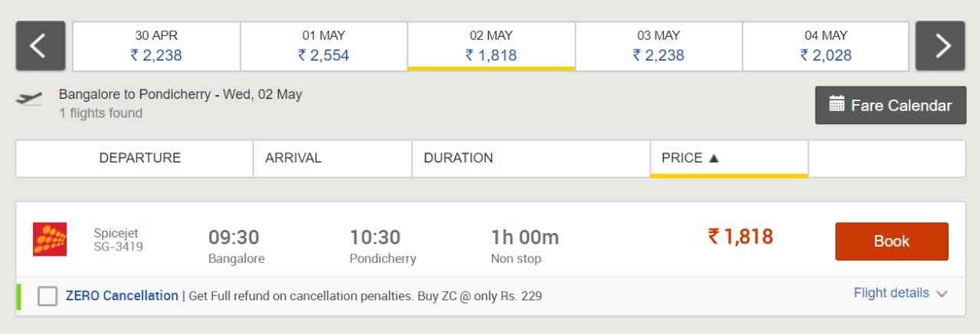
Task: Tick the ZERO Cancellation checkbox
Action: tap(47, 296)
